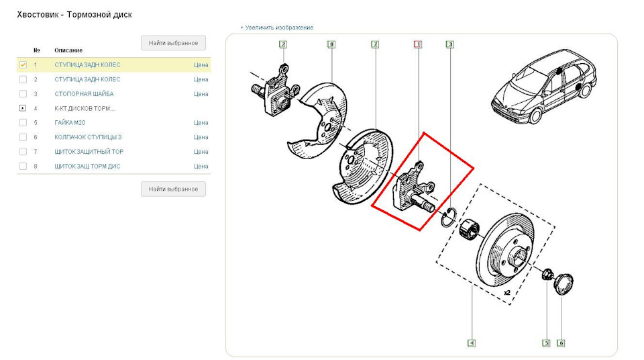This screenshot has width=644, height=360.
Task: Click Цена for row 2
Action: (x=201, y=79)
